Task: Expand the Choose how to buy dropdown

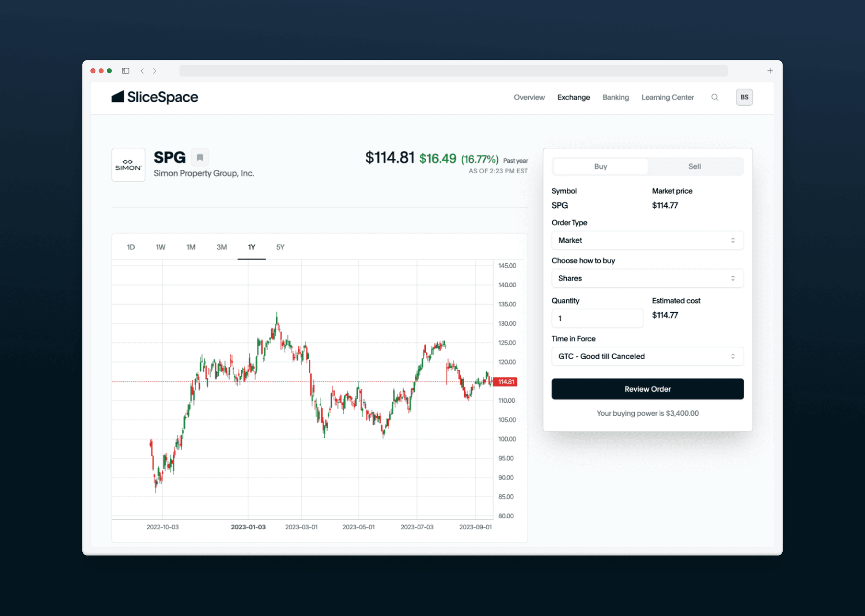Action: (645, 279)
